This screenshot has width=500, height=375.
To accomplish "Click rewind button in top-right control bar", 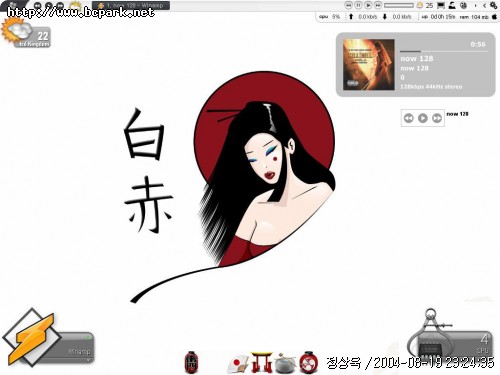I will pos(348,5).
